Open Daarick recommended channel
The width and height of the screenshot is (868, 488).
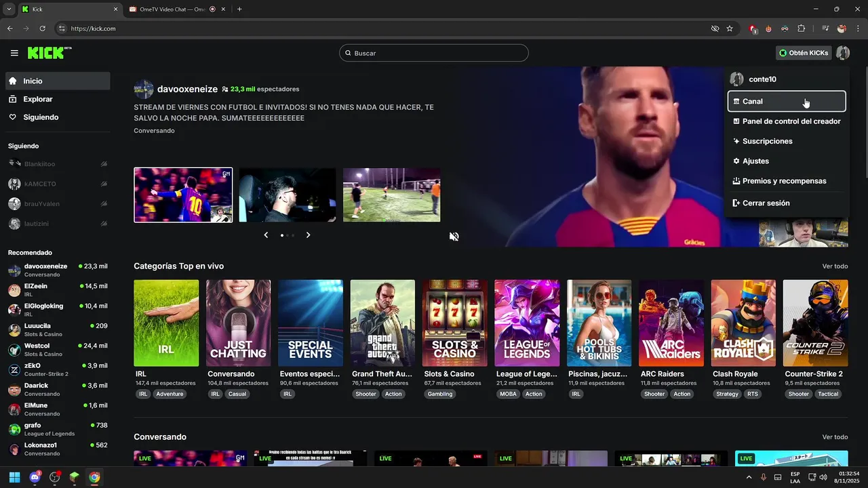58,390
